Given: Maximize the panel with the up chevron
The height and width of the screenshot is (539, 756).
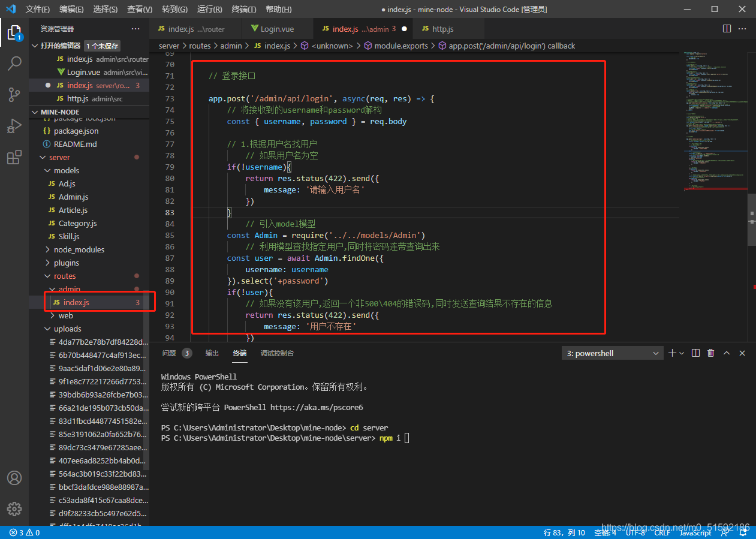Looking at the screenshot, I should 727,353.
